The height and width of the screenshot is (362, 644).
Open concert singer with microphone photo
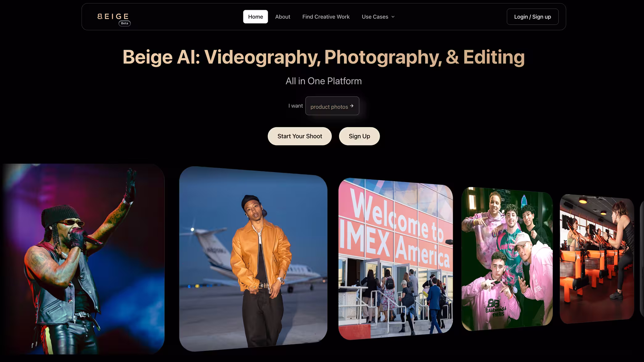[83, 259]
